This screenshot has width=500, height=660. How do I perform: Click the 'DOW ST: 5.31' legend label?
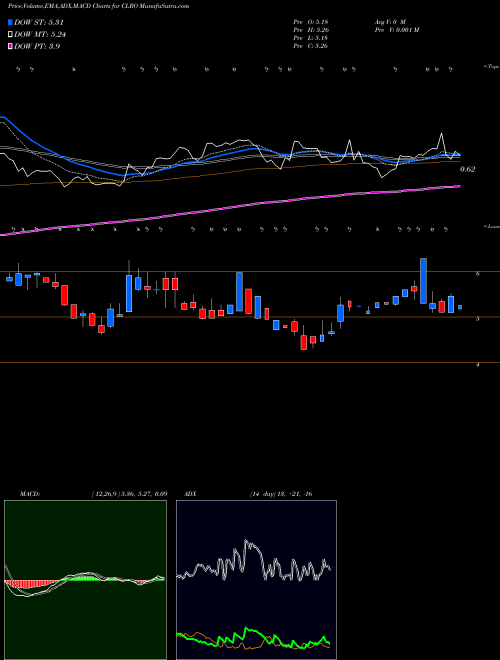(39, 22)
